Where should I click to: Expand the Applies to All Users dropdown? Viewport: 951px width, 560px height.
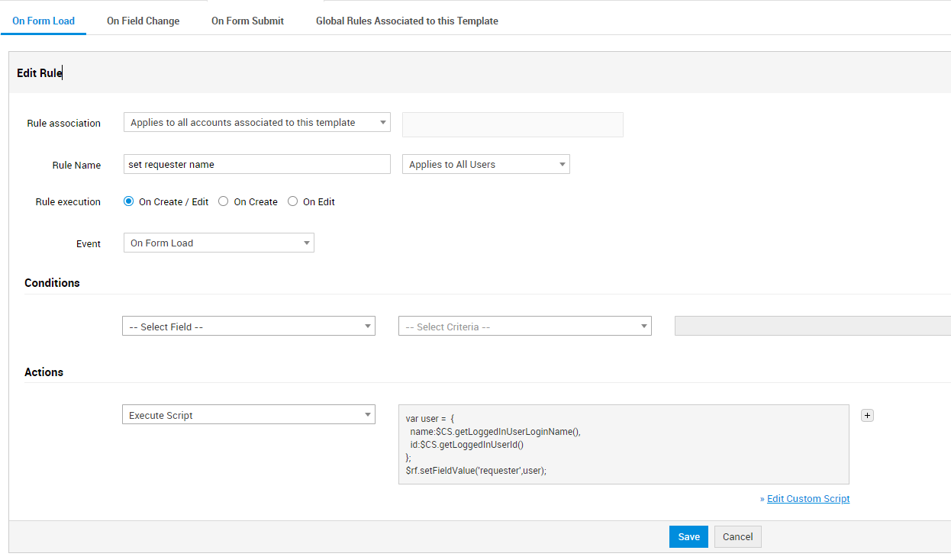(x=485, y=165)
